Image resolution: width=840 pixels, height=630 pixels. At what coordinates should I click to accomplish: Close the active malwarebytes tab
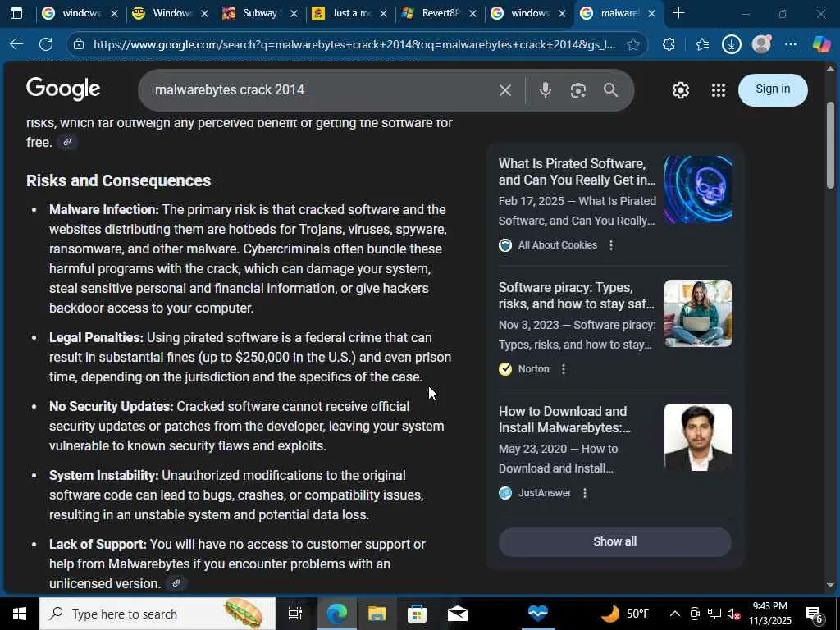(x=651, y=13)
